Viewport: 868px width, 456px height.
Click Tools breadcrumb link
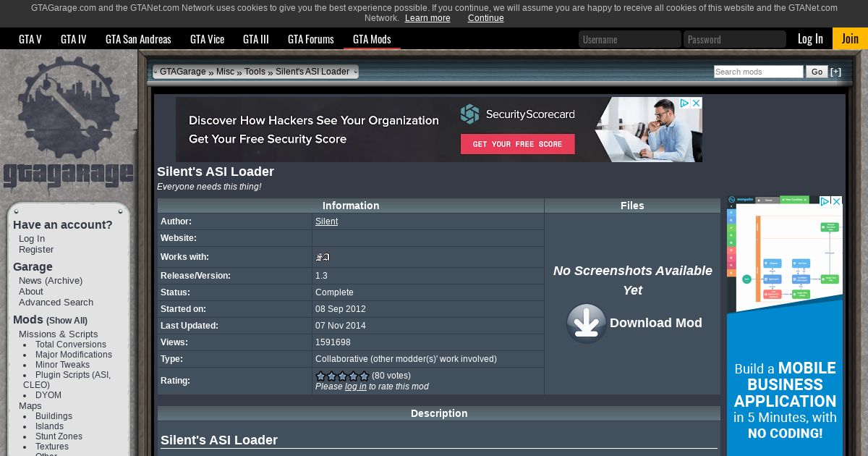point(255,72)
